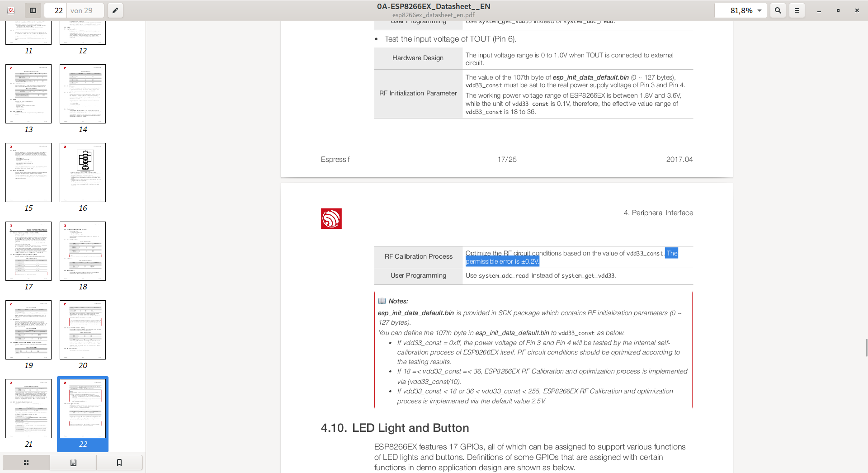Open the annotation pencil tool

pos(115,10)
